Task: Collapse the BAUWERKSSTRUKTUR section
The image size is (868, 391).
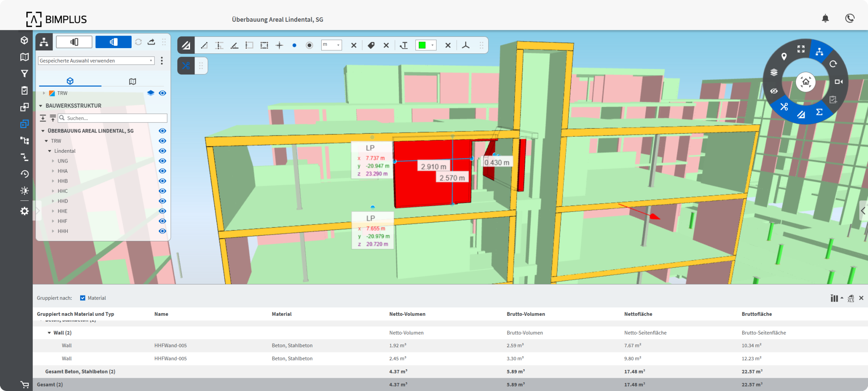Action: coord(41,106)
